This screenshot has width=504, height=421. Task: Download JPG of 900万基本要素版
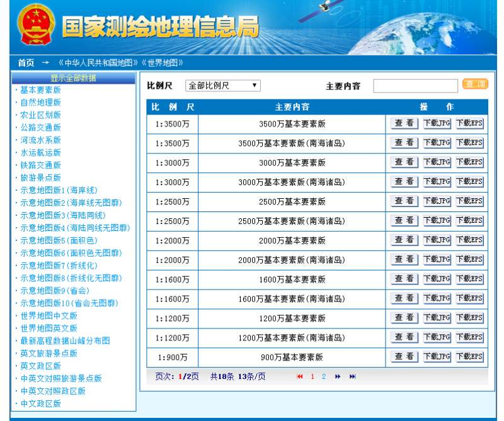pyautogui.click(x=437, y=356)
